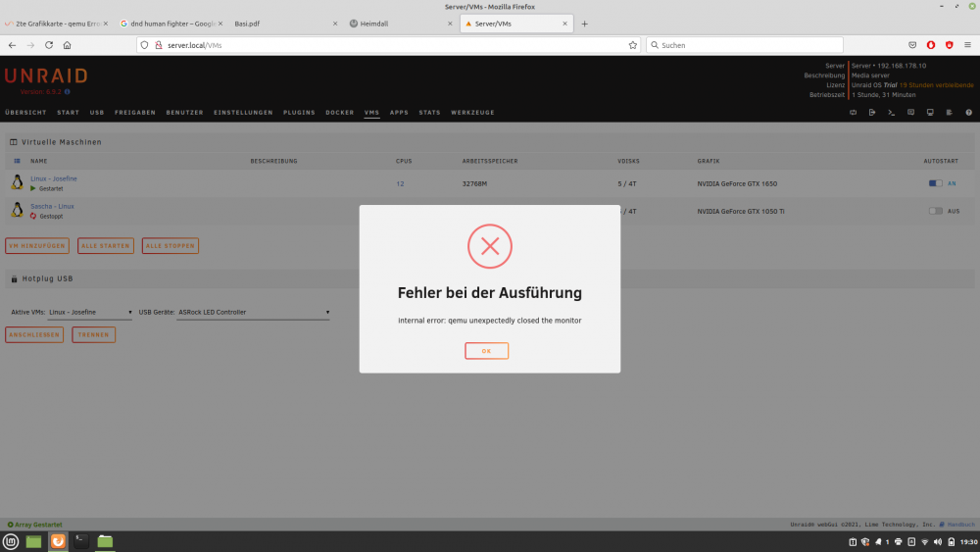
Task: Open the Unraid feedback icon
Action: 910,113
